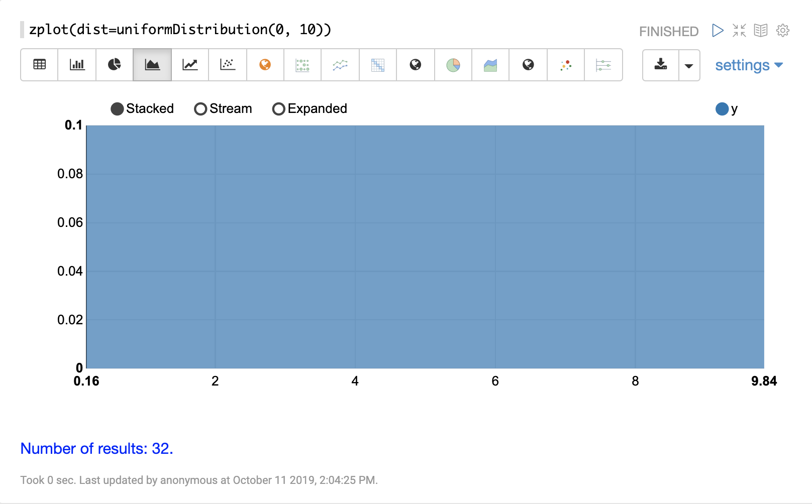812x504 pixels.
Task: Switch to the table view icon
Action: coord(39,65)
